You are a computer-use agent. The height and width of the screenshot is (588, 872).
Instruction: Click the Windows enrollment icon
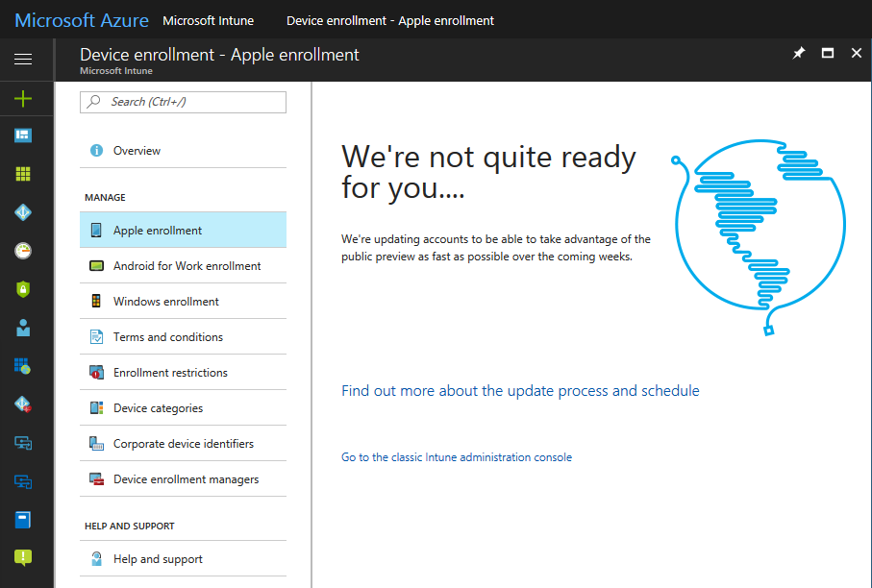(96, 302)
